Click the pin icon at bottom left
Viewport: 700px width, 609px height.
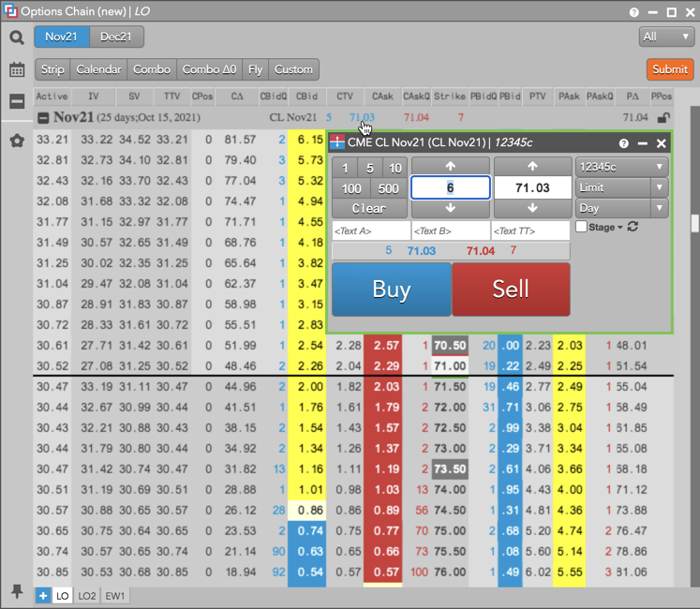[x=17, y=591]
